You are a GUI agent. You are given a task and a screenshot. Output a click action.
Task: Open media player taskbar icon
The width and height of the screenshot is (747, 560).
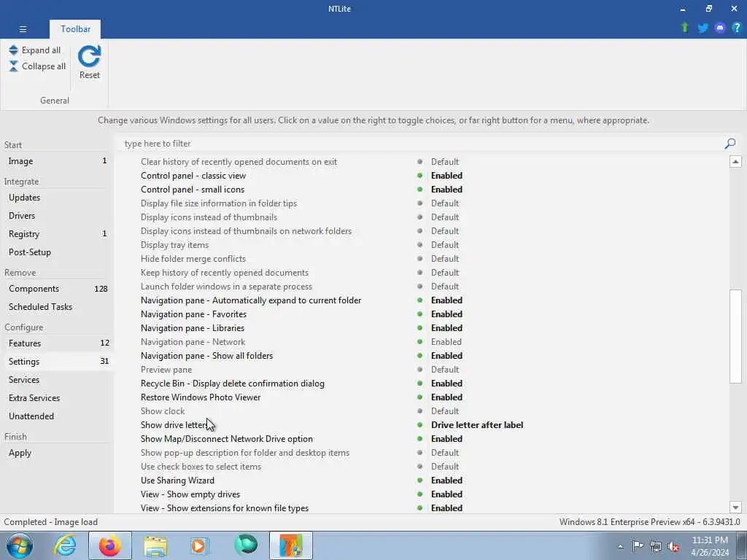(x=200, y=545)
